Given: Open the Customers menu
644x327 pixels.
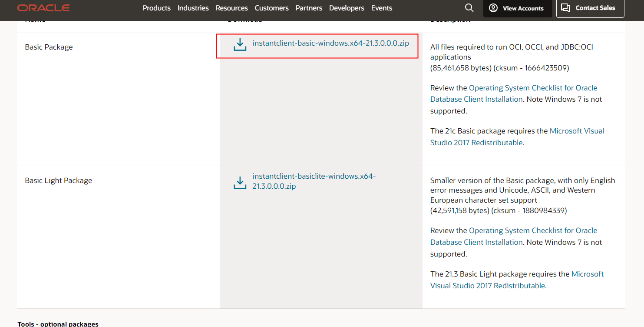Looking at the screenshot, I should coord(271,8).
